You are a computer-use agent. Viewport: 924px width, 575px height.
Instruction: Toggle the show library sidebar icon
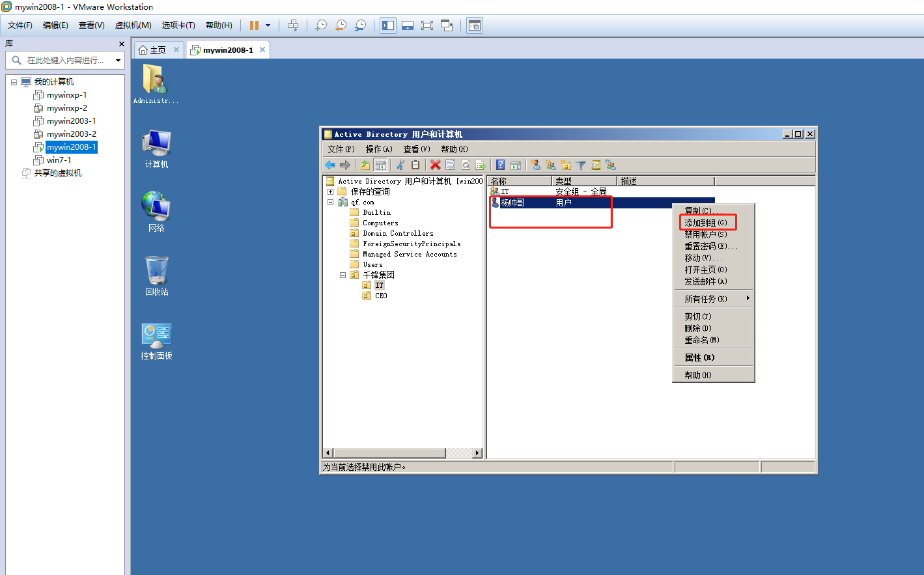click(x=388, y=25)
